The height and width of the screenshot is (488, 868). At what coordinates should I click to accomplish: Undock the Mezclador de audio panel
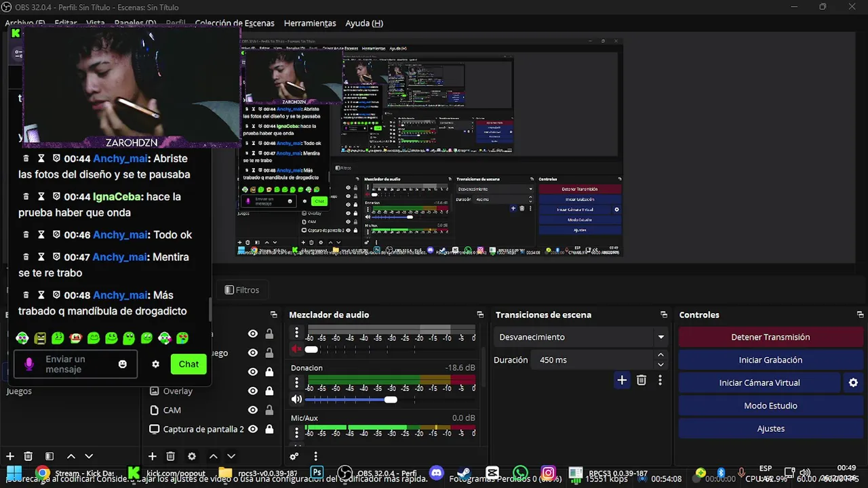pyautogui.click(x=480, y=314)
